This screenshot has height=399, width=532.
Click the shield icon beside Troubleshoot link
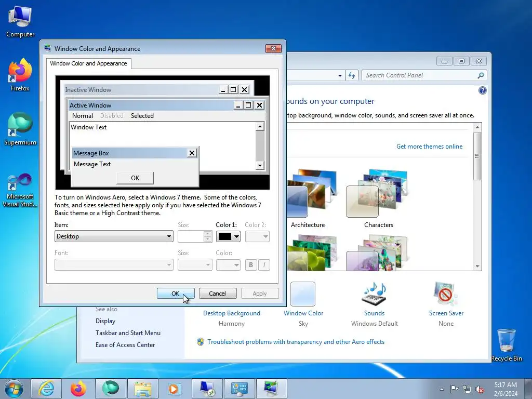pyautogui.click(x=201, y=342)
